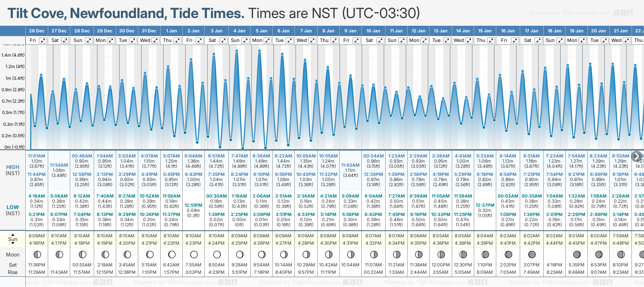Click the 7:47AM high tide on 4 Jan
The width and height of the screenshot is (644, 287).
(x=239, y=156)
